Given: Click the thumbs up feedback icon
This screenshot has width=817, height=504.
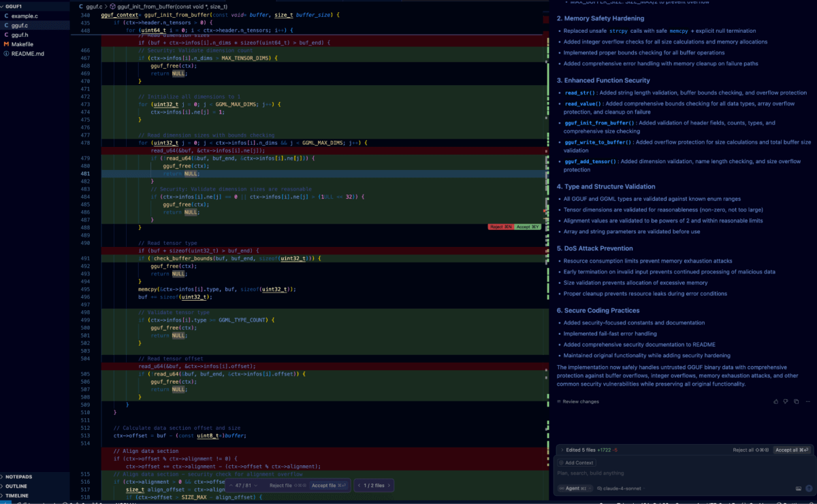Looking at the screenshot, I should [775, 401].
